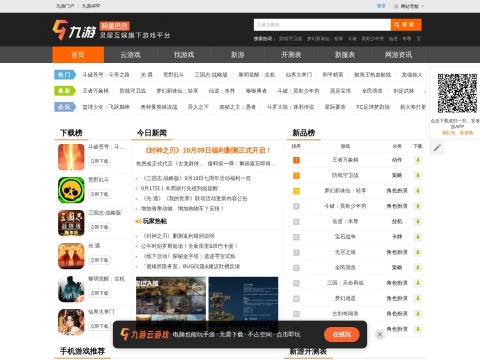
Task: Click download arrow for 梦幻逍遥 row
Action: pos(418,298)
